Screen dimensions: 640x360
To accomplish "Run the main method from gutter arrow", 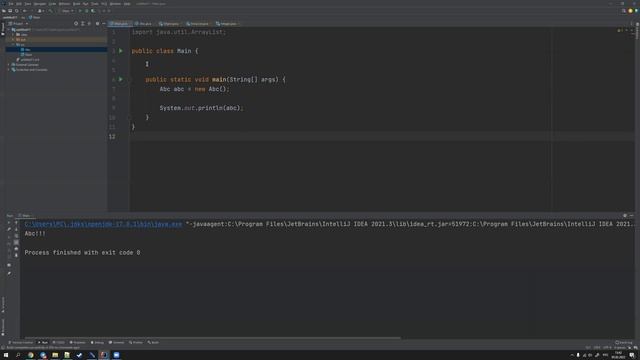I will (121, 80).
